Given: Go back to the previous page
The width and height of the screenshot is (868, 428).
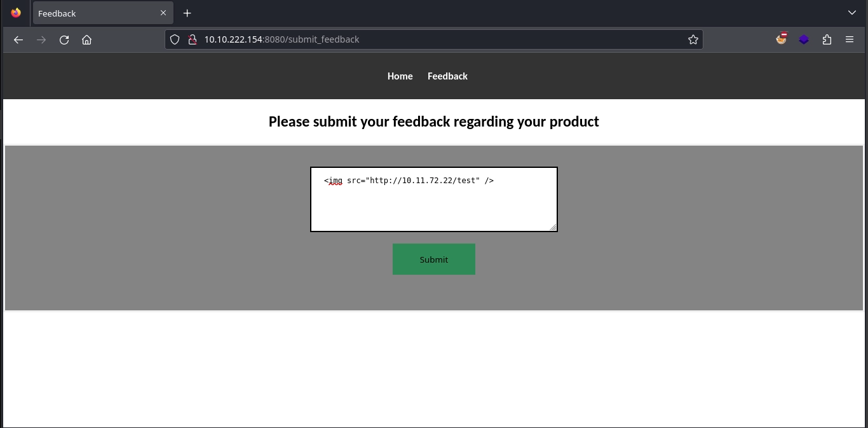Looking at the screenshot, I should [18, 39].
